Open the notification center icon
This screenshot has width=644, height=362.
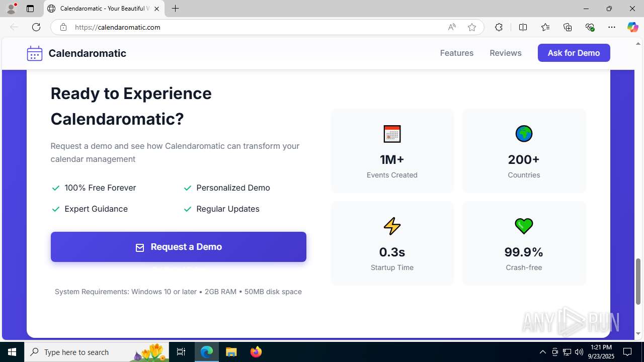[627, 352]
